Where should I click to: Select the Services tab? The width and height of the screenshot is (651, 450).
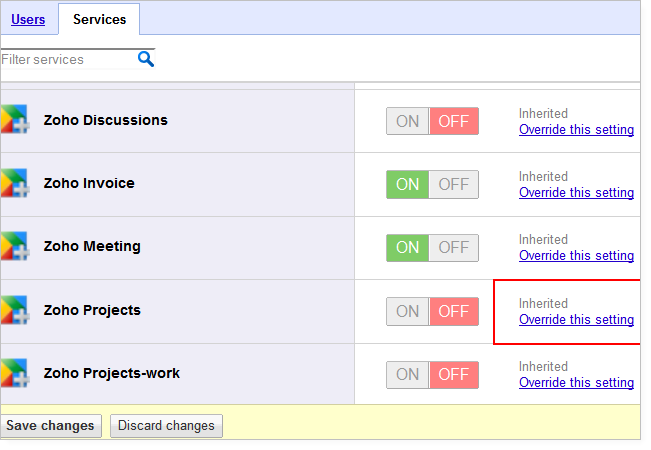[x=99, y=19]
